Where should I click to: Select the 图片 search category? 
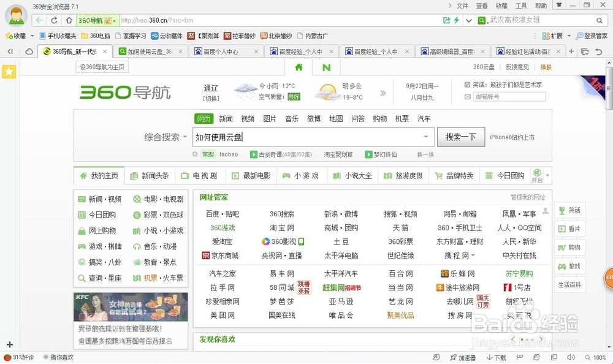point(269,118)
